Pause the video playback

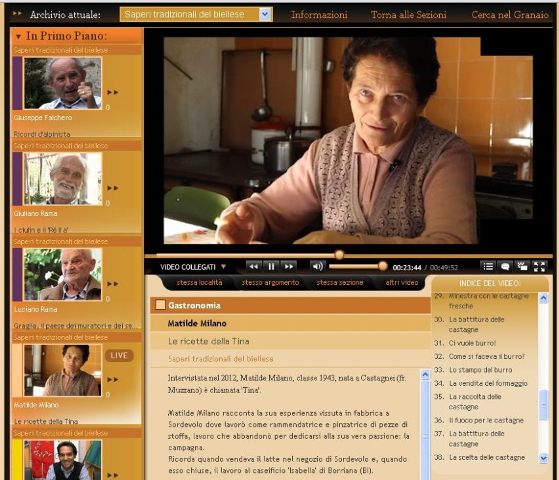[x=271, y=266]
